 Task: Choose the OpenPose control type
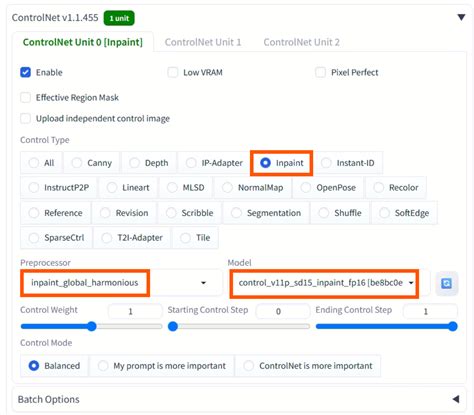pos(329,188)
